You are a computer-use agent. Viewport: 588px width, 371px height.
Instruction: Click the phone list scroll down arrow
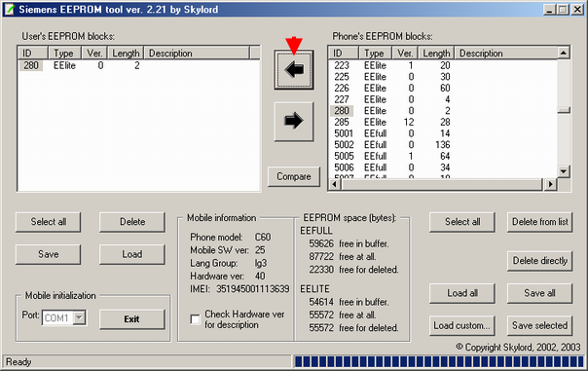(x=564, y=171)
